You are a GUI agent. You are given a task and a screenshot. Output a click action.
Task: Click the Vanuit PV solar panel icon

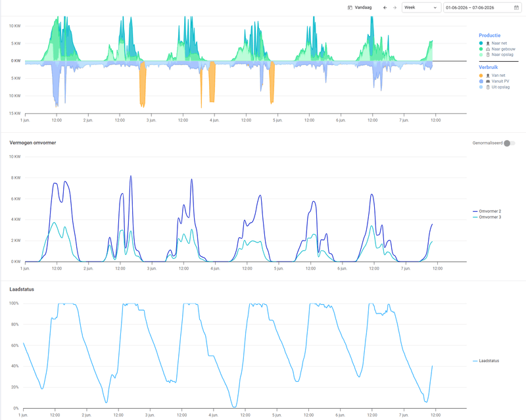(x=488, y=82)
